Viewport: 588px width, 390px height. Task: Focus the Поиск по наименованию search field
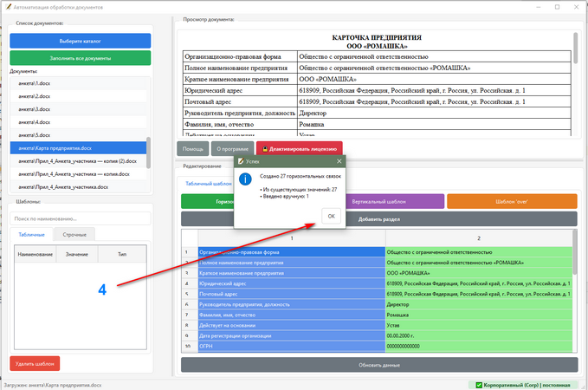81,218
